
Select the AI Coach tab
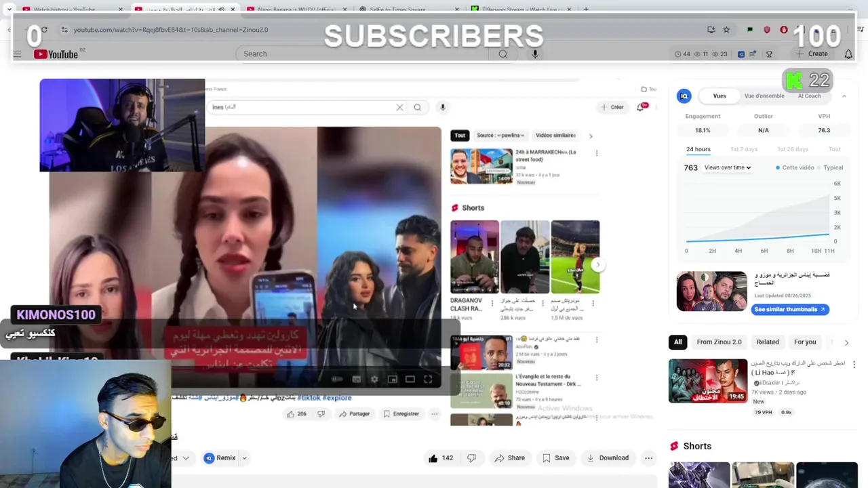[x=809, y=96]
